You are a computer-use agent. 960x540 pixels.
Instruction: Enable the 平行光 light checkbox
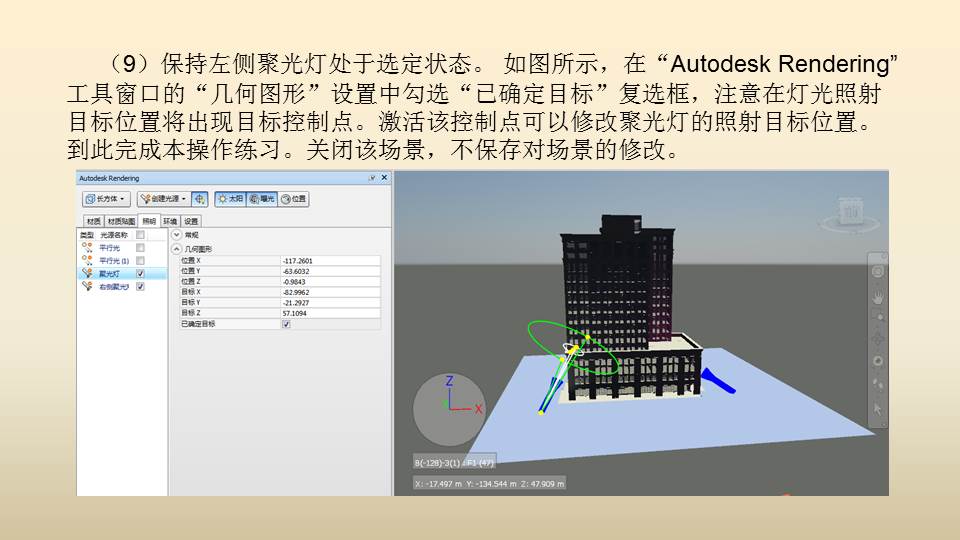pyautogui.click(x=140, y=248)
